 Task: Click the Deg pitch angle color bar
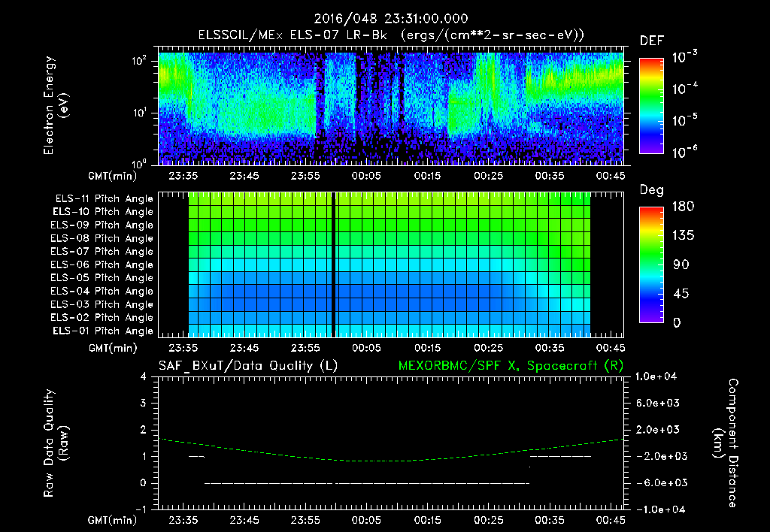pos(651,265)
